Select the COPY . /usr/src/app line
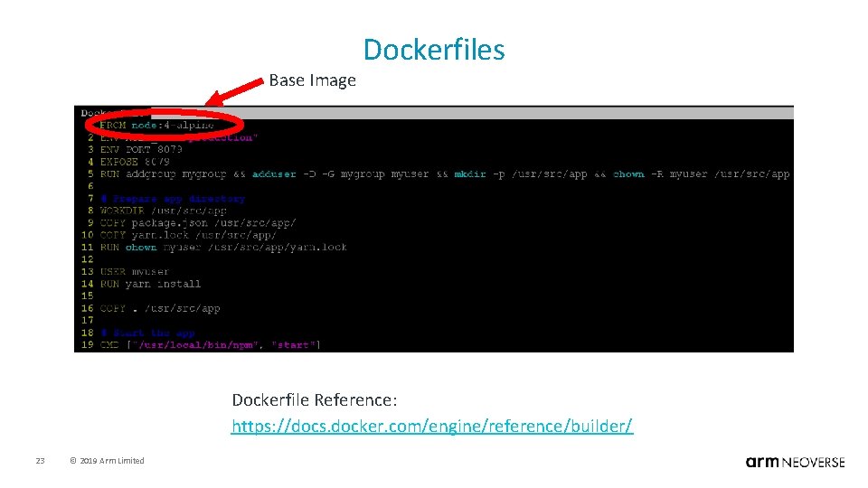 160,307
